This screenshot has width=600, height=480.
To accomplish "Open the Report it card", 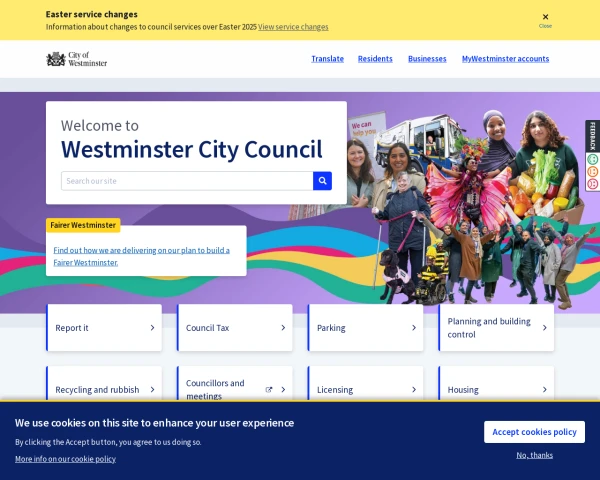I will 104,328.
